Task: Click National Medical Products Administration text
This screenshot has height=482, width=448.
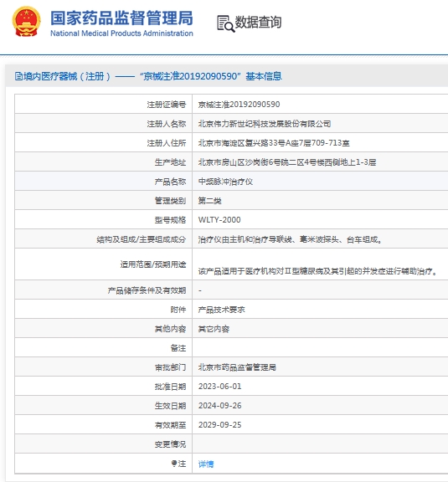Action: click(121, 33)
